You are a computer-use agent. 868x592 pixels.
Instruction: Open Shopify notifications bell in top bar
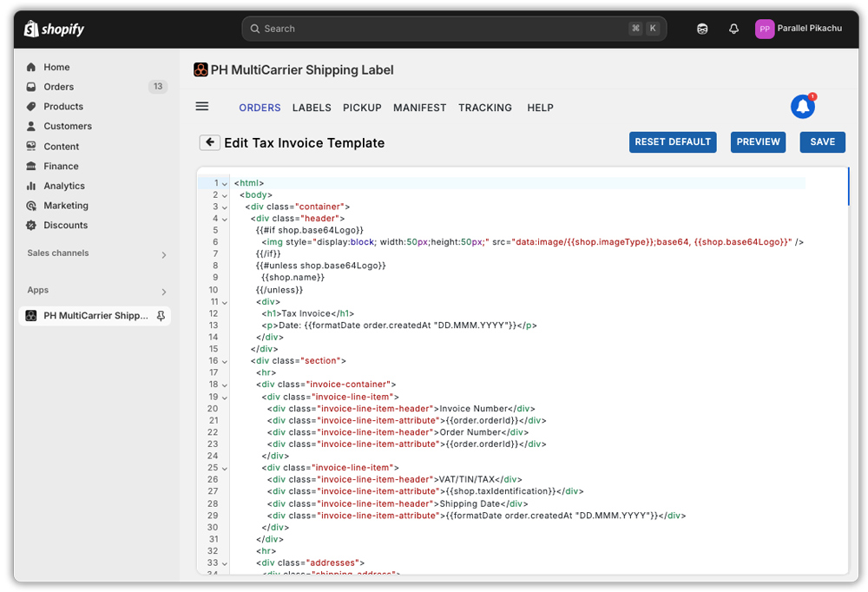(733, 29)
